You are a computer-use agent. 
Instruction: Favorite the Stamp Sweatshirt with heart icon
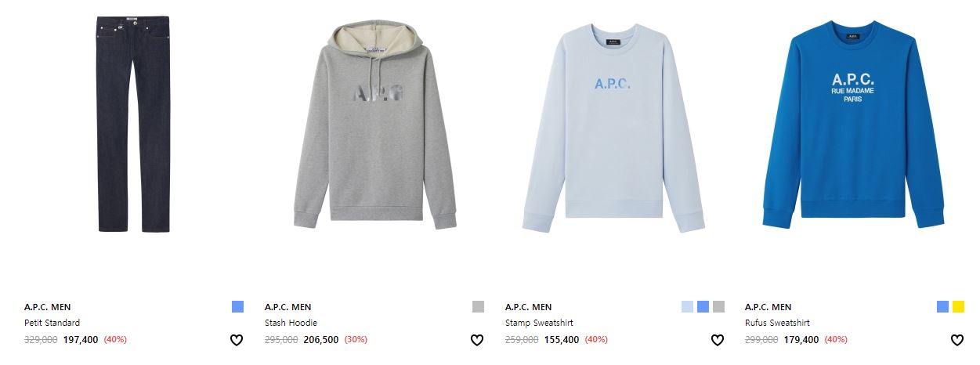pos(717,340)
